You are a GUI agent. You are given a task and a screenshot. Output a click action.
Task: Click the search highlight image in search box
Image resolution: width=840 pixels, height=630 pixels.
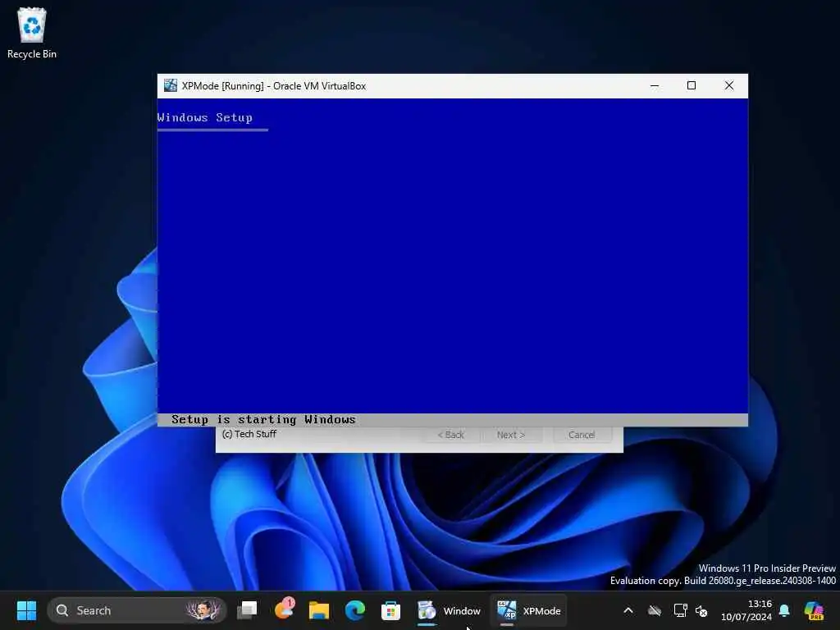(203, 610)
